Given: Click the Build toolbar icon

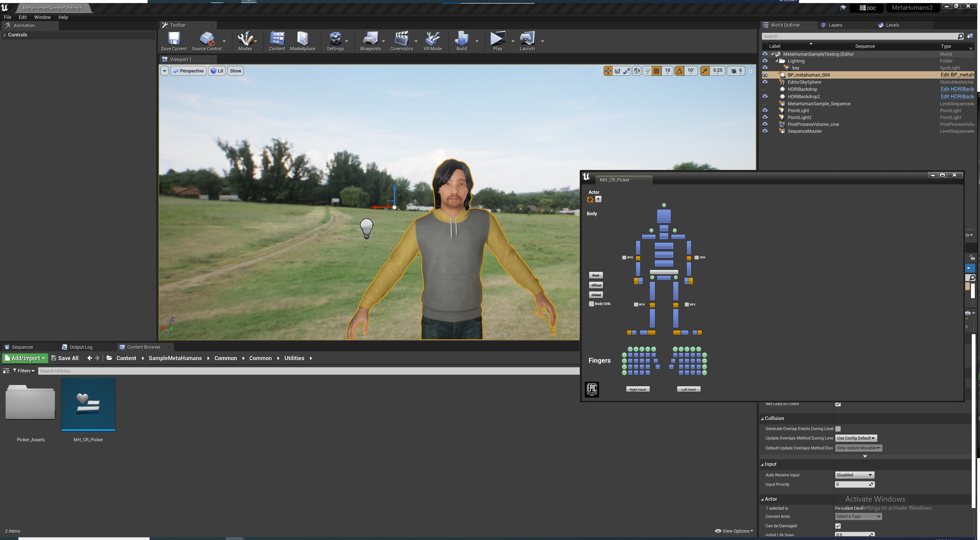Looking at the screenshot, I should (461, 38).
